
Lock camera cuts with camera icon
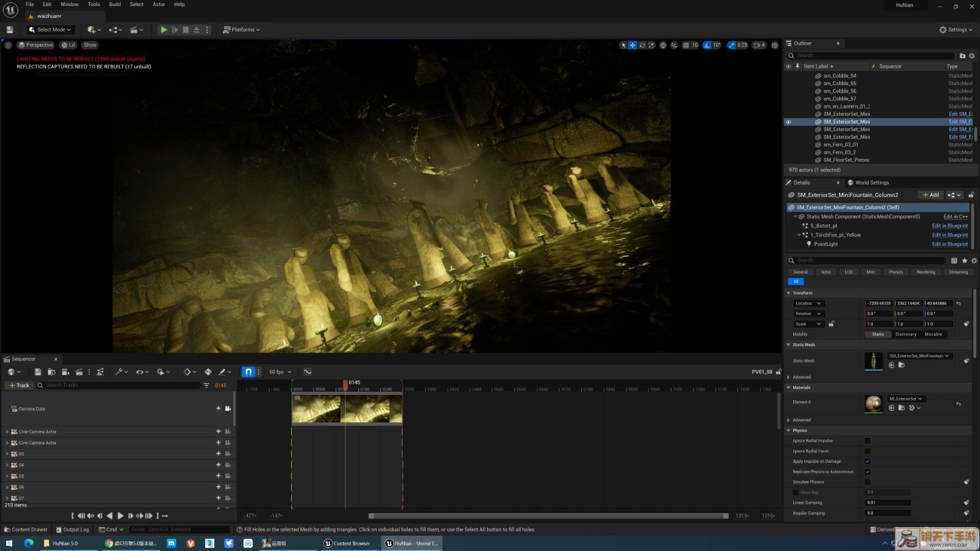click(x=228, y=408)
